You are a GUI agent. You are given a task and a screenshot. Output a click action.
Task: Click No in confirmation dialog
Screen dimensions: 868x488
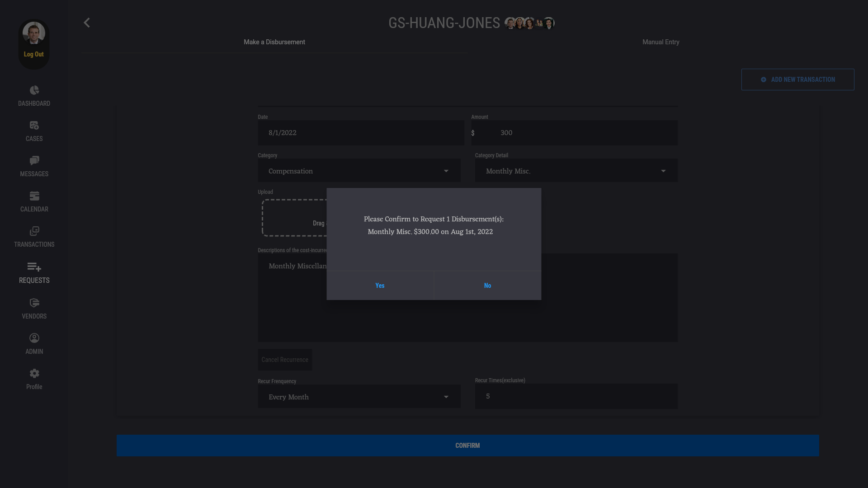(x=487, y=286)
